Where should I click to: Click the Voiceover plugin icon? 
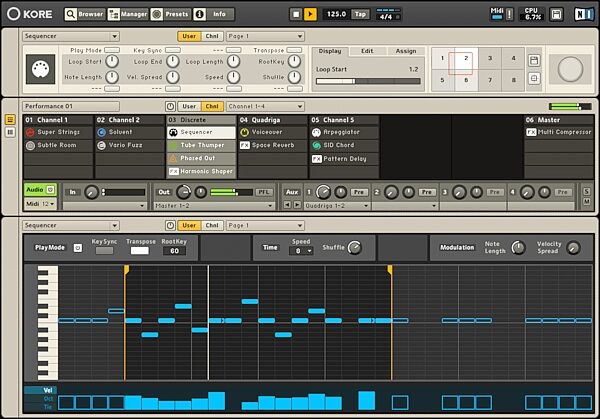(244, 132)
